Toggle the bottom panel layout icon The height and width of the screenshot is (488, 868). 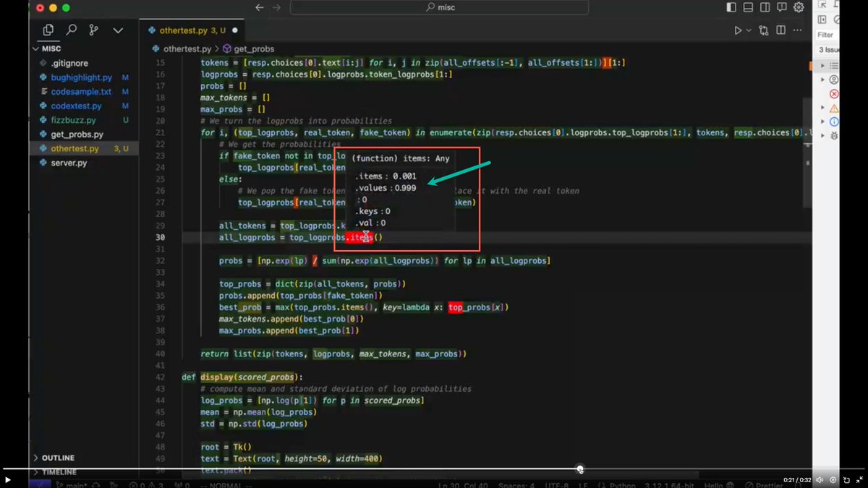(748, 7)
